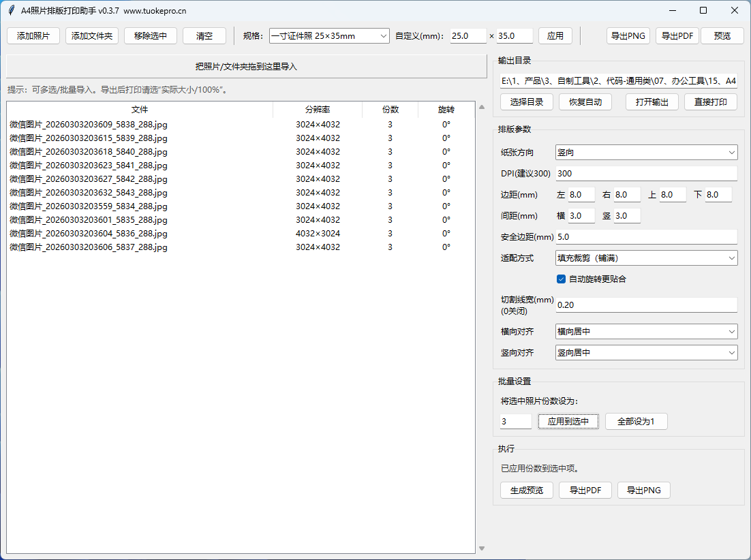Click the 份数 column header
The image size is (751, 560).
tap(390, 110)
